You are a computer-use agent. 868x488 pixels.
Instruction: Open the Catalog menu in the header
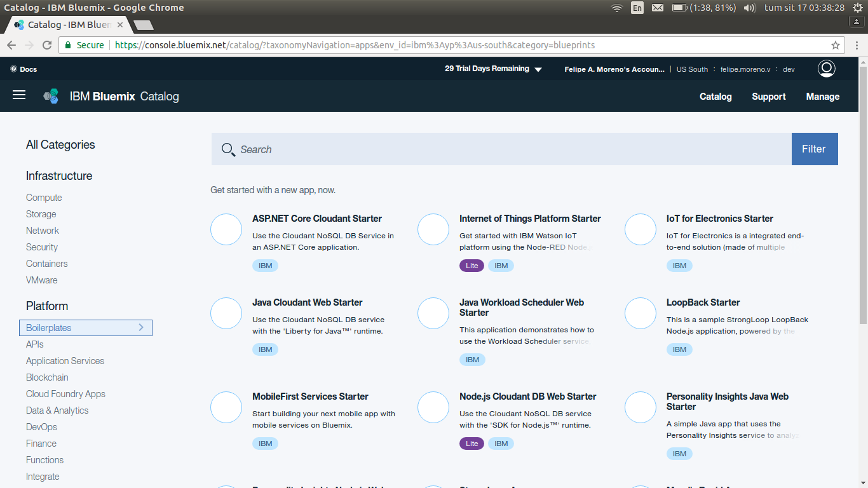tap(715, 97)
